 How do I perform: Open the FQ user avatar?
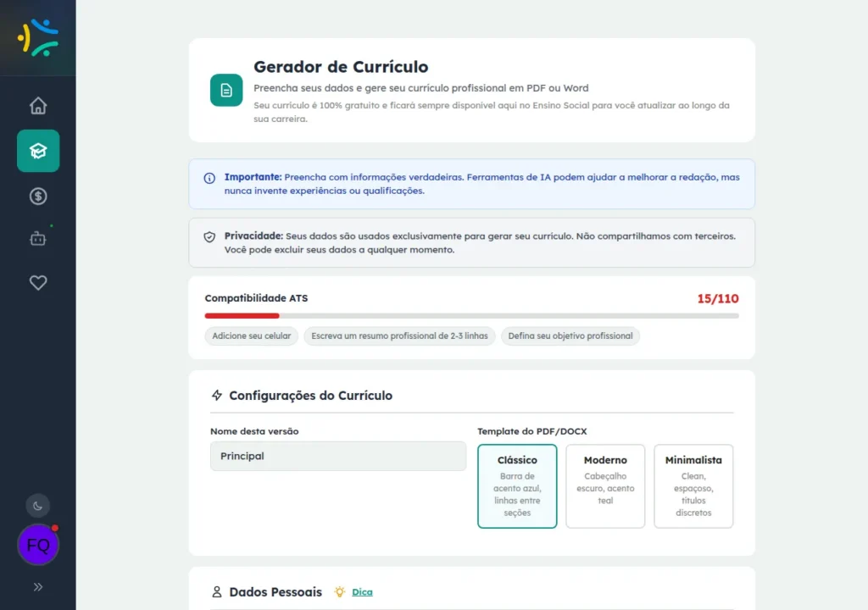pos(38,545)
